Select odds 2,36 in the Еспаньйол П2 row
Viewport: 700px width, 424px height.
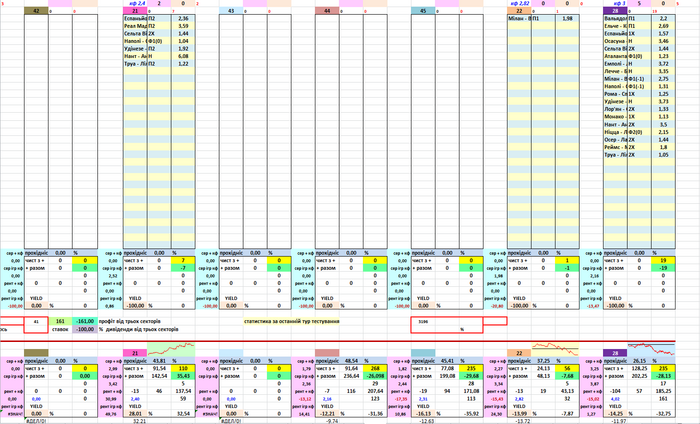183,19
